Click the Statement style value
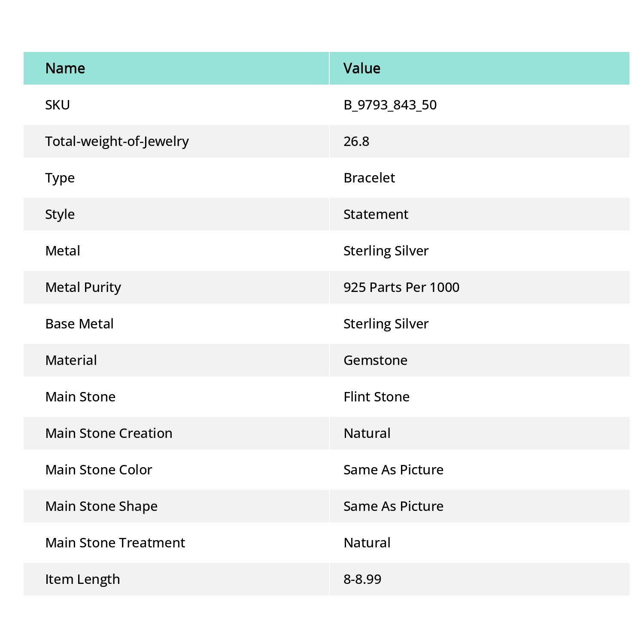 pos(376,214)
